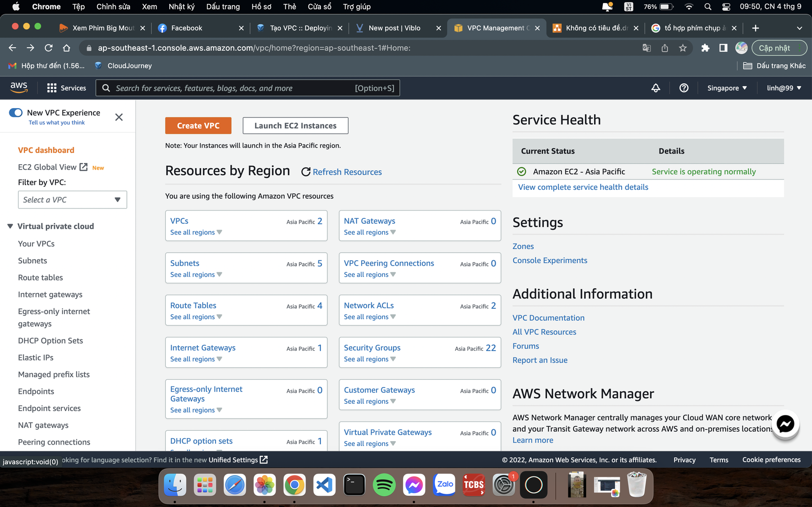Reload the current page
This screenshot has height=507, width=812.
(48, 48)
